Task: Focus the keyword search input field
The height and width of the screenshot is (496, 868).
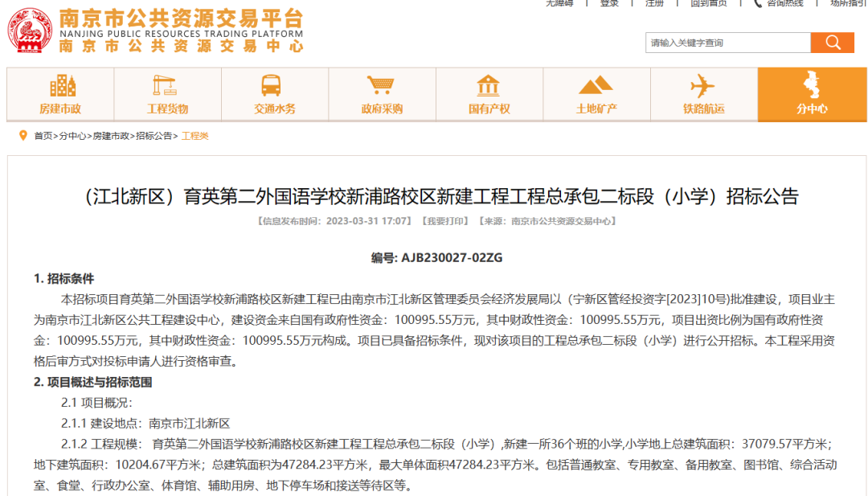Action: 727,43
